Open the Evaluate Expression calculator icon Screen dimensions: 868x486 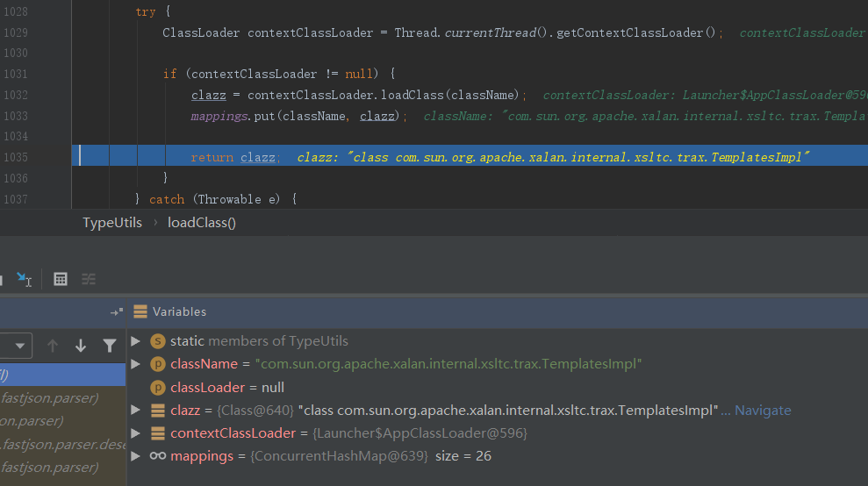(x=61, y=279)
